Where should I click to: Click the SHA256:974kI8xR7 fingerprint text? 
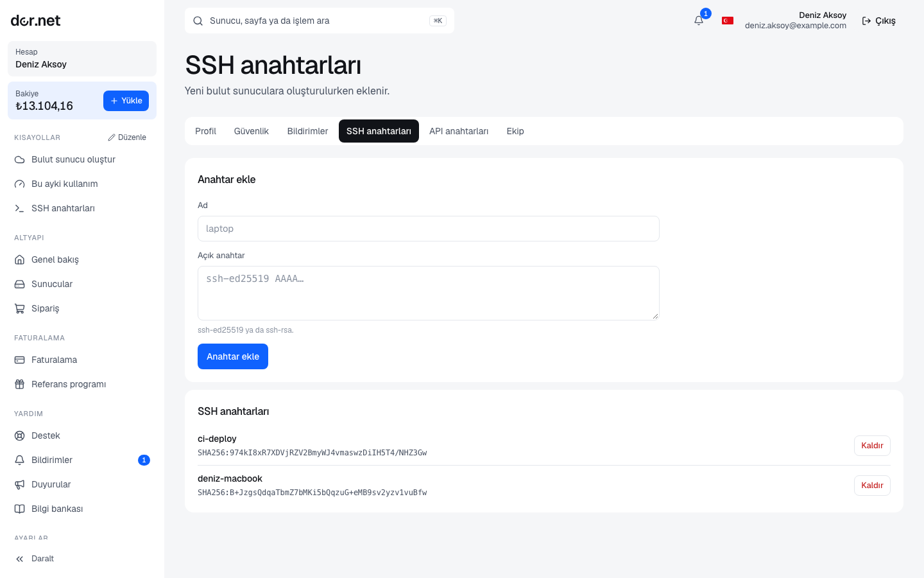[312, 453]
